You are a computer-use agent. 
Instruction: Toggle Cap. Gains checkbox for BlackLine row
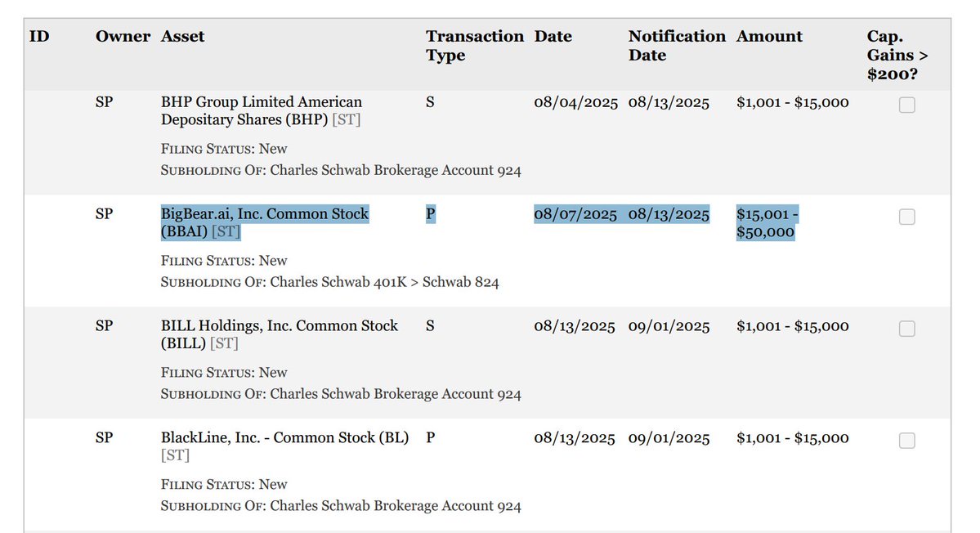tap(906, 441)
